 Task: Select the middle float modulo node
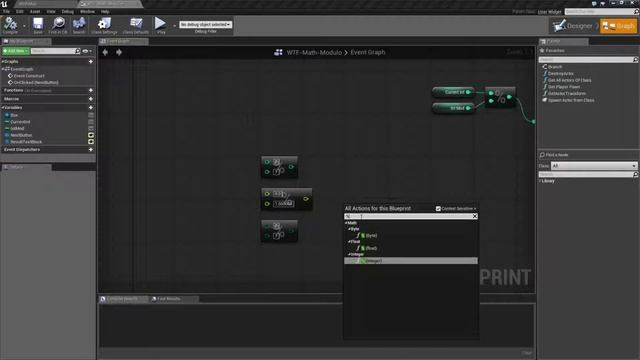(x=287, y=199)
